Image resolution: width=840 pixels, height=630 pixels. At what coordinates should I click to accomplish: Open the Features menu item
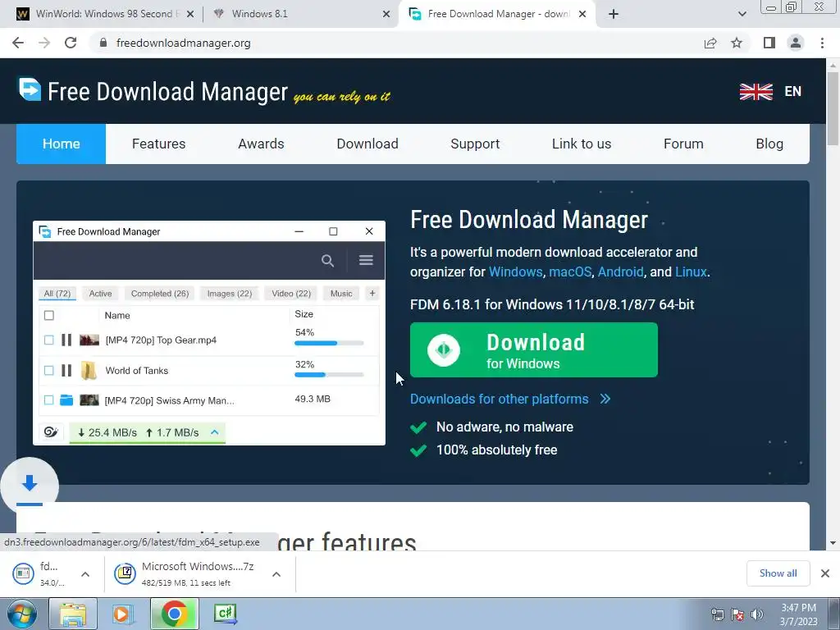point(158,144)
